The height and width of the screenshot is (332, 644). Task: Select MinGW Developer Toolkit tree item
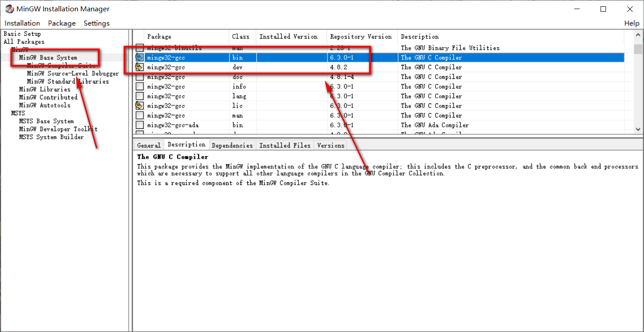pyautogui.click(x=58, y=129)
